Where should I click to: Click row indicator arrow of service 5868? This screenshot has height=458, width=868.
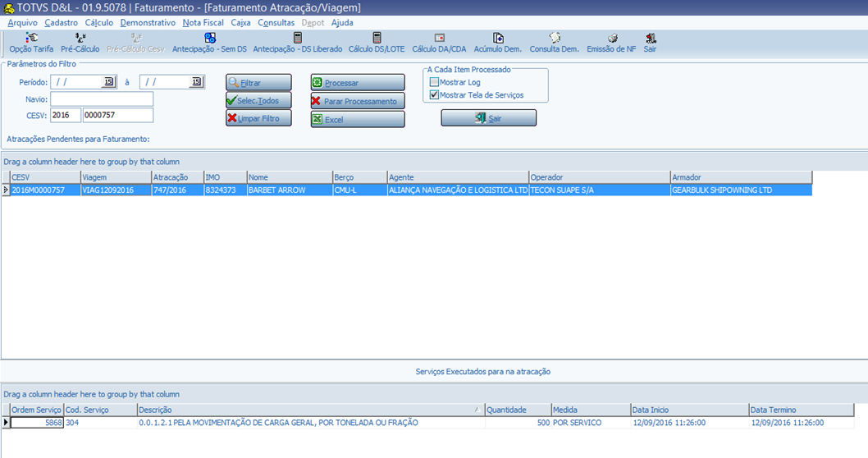point(6,423)
